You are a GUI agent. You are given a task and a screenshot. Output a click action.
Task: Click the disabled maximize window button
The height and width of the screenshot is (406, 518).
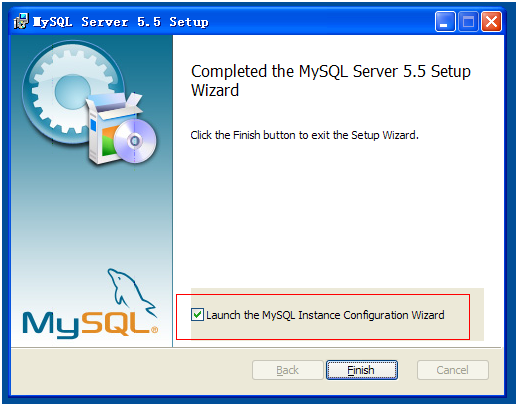[468, 22]
